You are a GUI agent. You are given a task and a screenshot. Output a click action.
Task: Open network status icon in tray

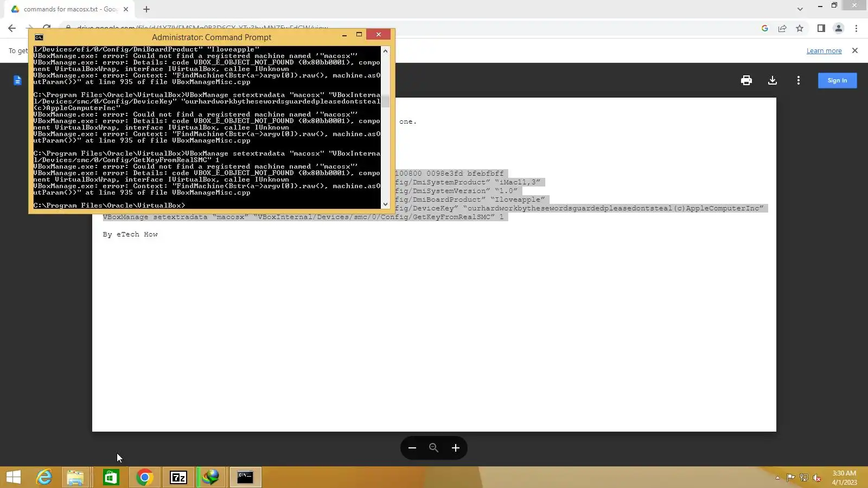click(x=803, y=478)
